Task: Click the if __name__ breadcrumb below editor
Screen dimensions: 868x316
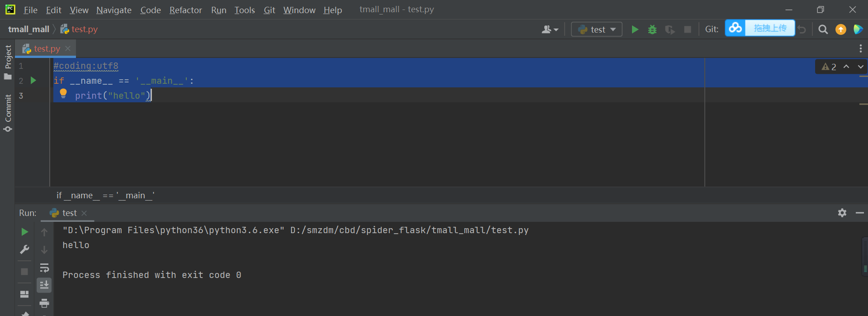Action: click(105, 195)
